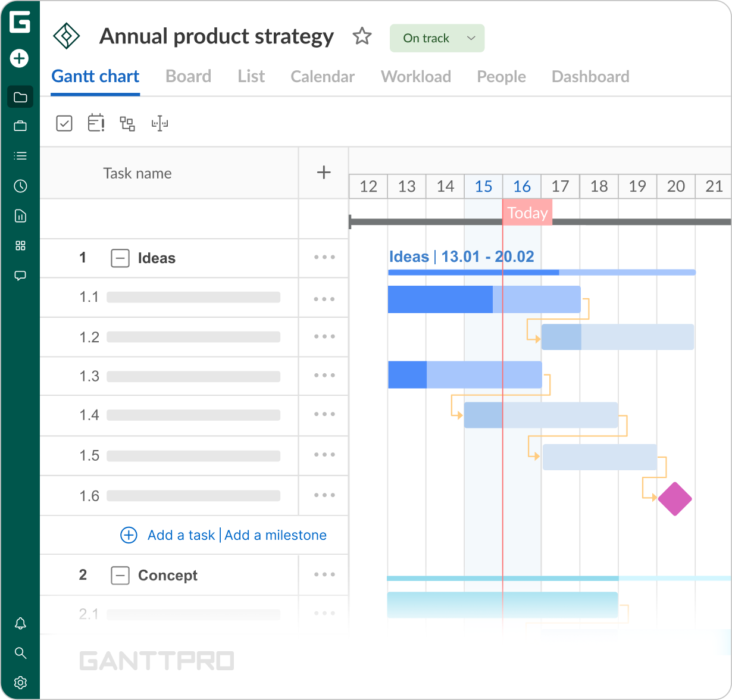Switch to the Workload tab
The image size is (732, 700).
(415, 77)
